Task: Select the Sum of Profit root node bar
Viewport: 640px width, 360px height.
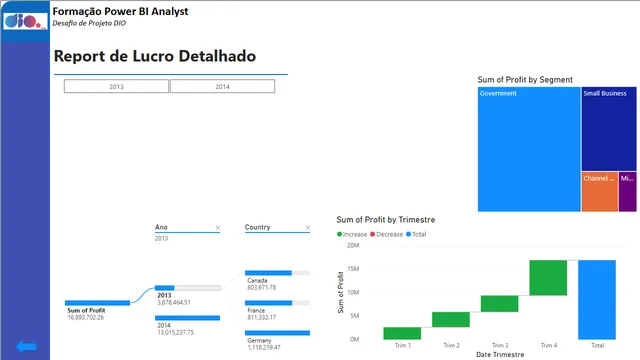Action: (98, 303)
